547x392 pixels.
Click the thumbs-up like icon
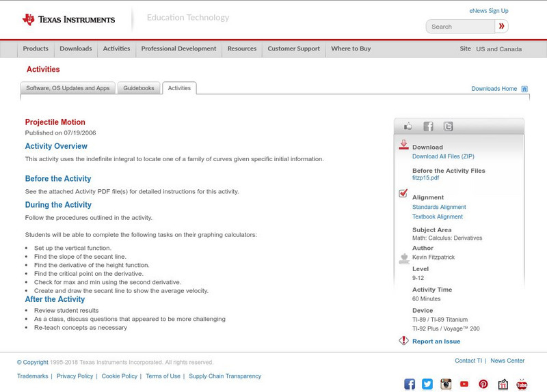coord(408,126)
